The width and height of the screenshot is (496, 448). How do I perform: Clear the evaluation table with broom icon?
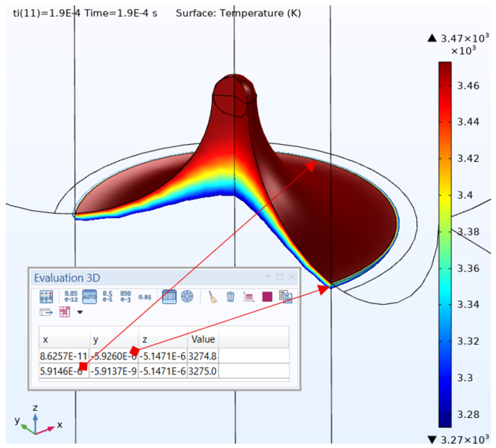[213, 297]
